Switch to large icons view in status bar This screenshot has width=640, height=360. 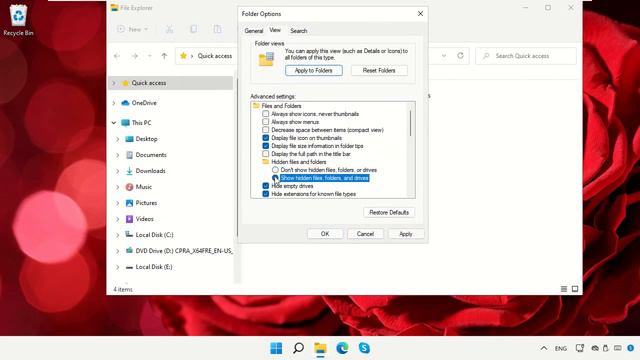tap(575, 289)
